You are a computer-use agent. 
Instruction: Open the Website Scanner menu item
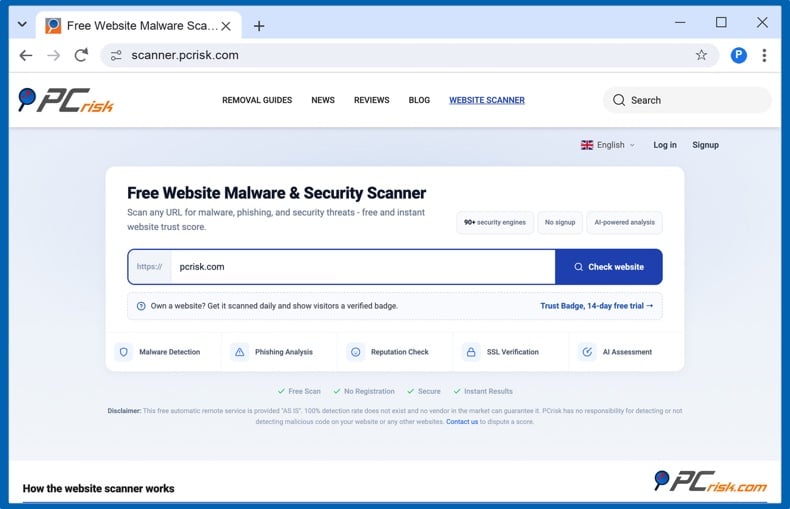coord(487,100)
